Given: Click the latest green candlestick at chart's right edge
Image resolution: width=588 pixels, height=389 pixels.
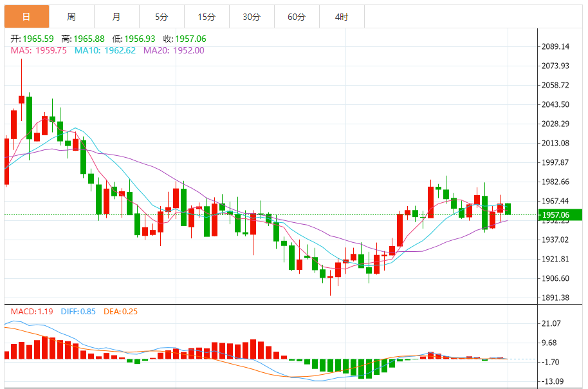Looking at the screenshot, I should (x=508, y=209).
